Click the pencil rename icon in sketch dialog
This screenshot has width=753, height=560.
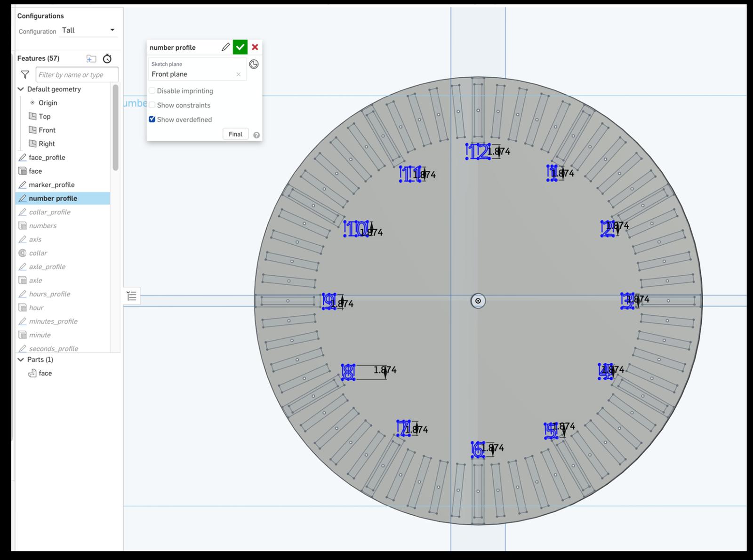pyautogui.click(x=225, y=47)
